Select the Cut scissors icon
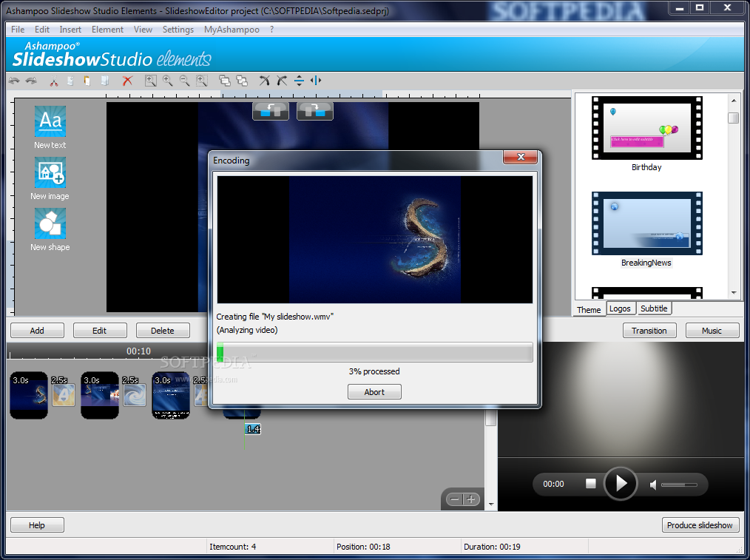 pos(53,81)
